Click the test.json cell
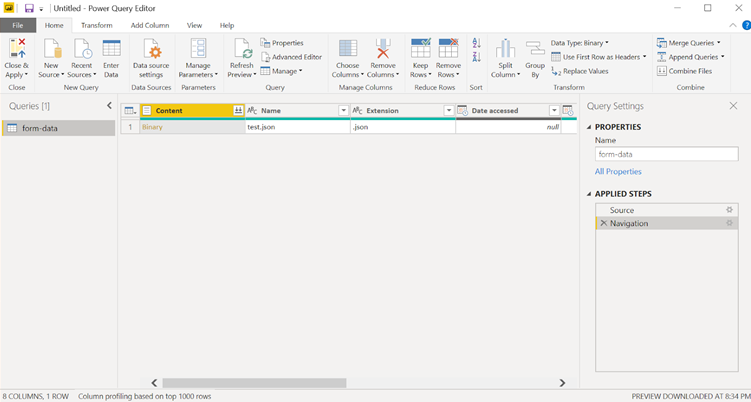 pyautogui.click(x=297, y=127)
